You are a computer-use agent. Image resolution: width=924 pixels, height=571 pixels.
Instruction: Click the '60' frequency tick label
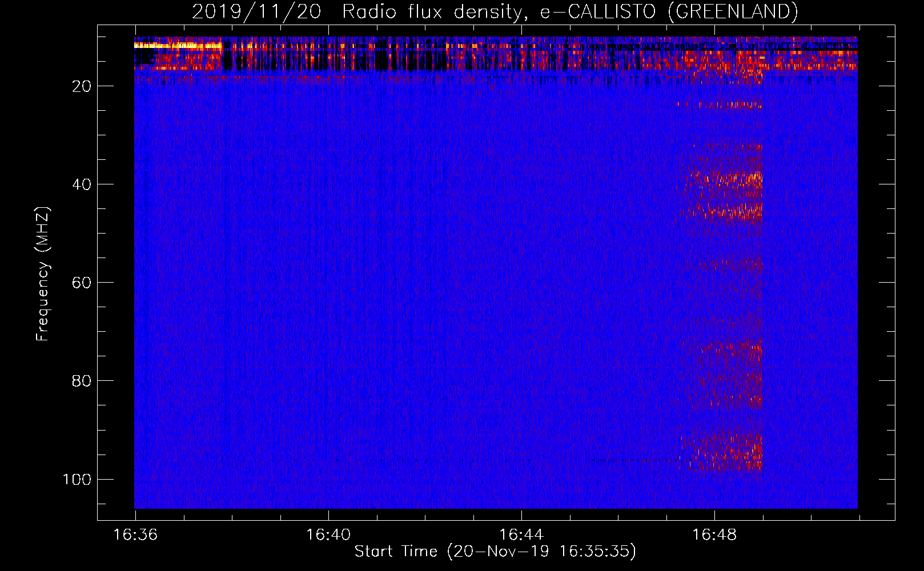[82, 283]
